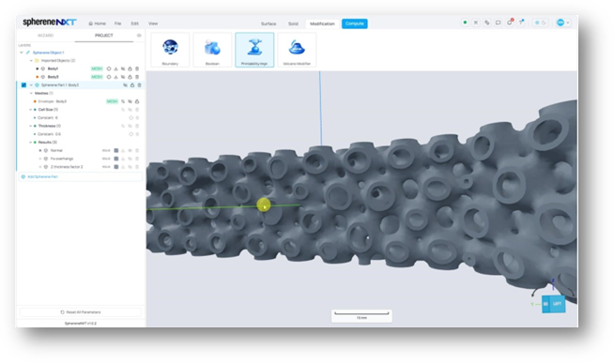Select the Boolean modification tool

point(212,50)
